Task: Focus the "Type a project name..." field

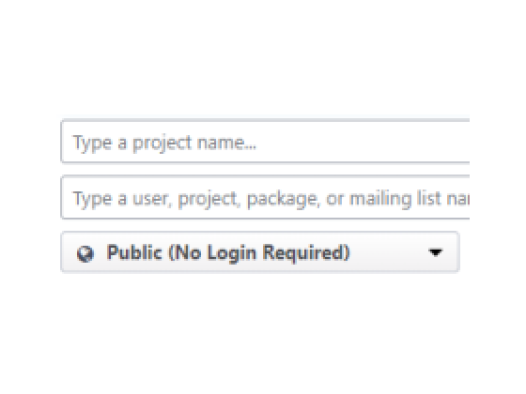Action: (x=265, y=142)
